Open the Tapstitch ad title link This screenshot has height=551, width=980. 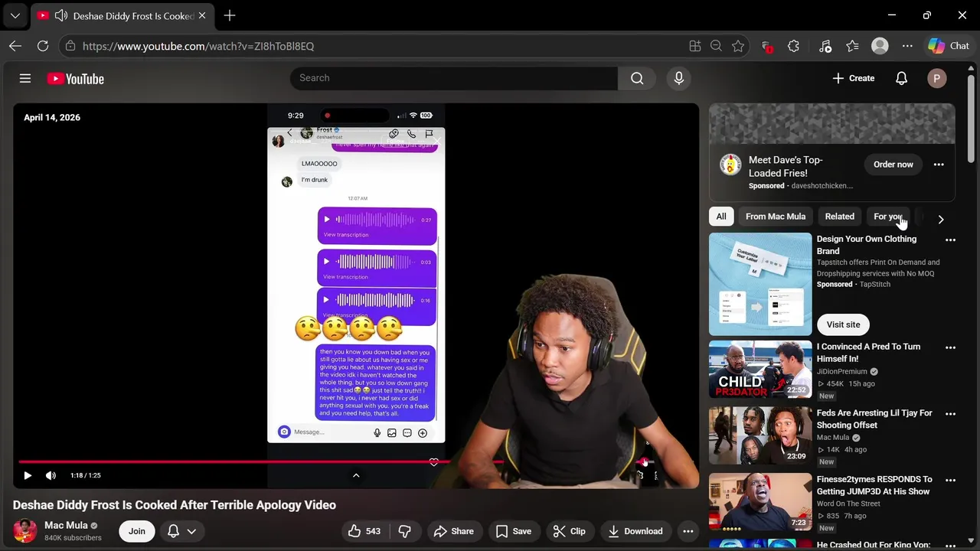[x=867, y=245]
